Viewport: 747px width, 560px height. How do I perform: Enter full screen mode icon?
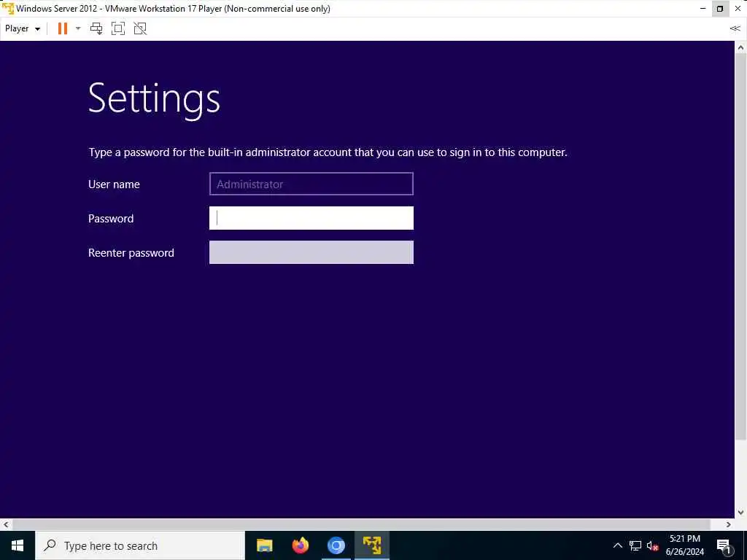pyautogui.click(x=118, y=28)
